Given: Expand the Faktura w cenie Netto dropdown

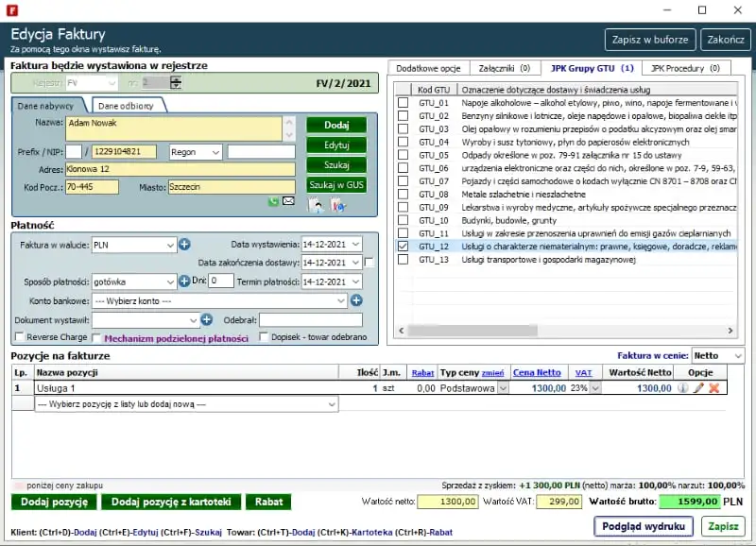Looking at the screenshot, I should 737,355.
